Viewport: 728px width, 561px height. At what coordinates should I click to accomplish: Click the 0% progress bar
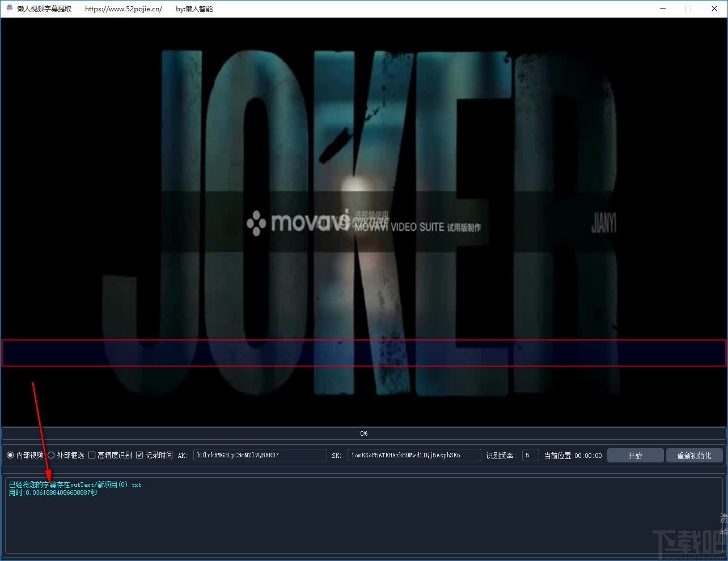364,433
